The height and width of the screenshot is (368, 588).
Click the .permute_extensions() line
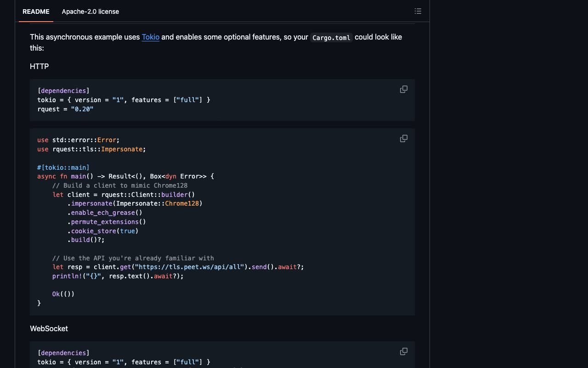pos(107,222)
